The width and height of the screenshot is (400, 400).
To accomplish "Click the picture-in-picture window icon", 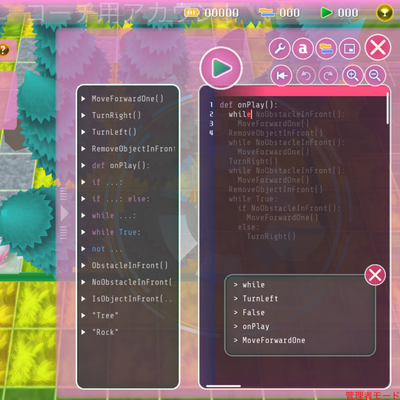I will (349, 49).
